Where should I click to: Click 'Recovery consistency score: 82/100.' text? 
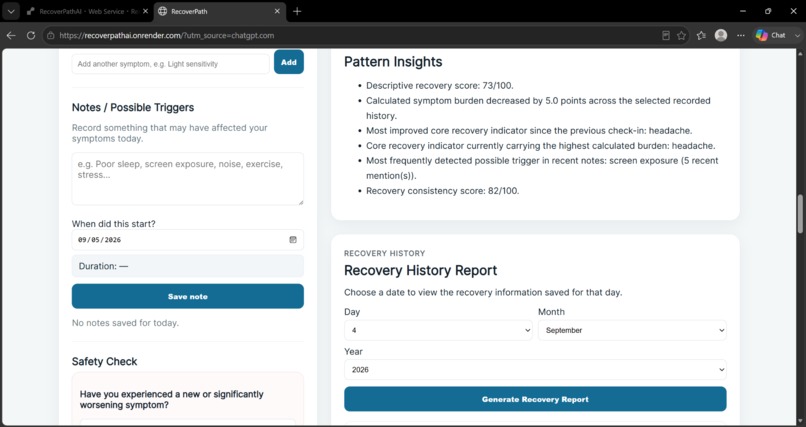(x=443, y=191)
